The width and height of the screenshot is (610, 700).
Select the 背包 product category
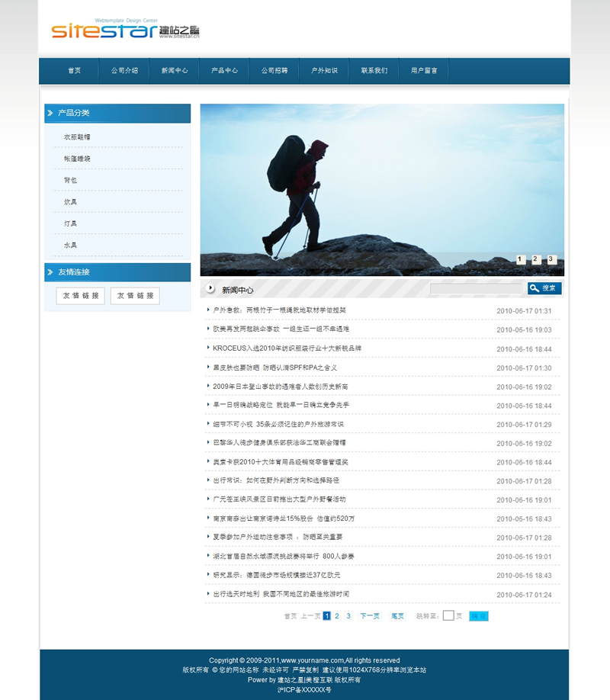70,181
